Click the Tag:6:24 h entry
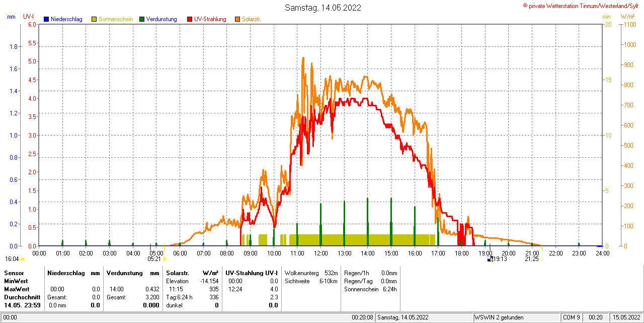 (179, 297)
